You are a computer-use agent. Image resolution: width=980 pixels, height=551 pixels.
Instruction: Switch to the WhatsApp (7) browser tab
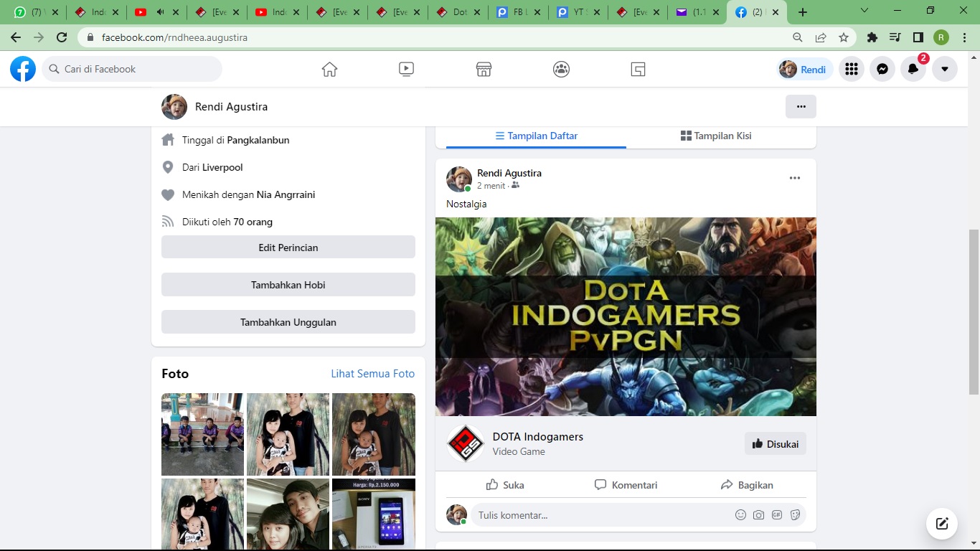pyautogui.click(x=36, y=12)
